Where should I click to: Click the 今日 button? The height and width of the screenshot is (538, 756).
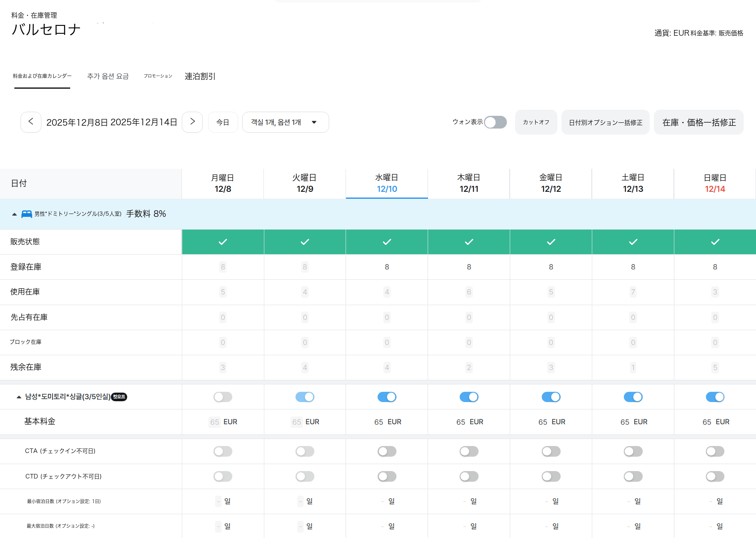223,122
